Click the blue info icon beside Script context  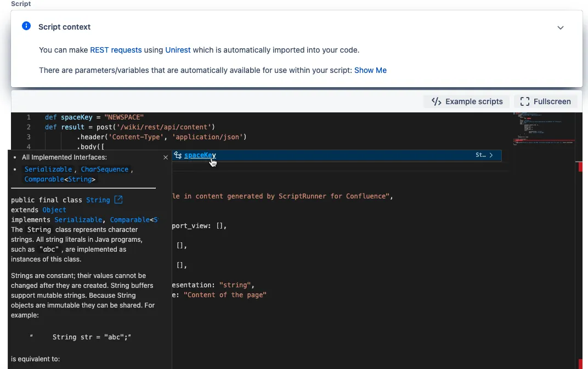pyautogui.click(x=26, y=26)
